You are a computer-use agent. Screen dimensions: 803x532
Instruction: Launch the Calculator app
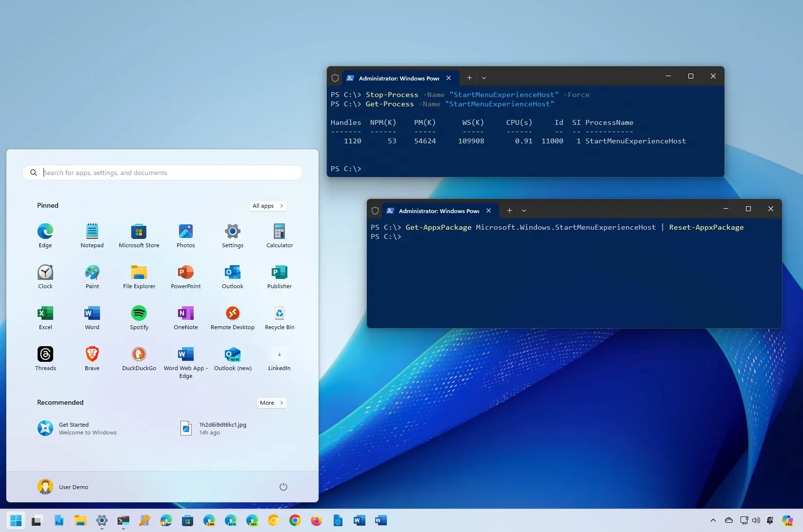tap(280, 236)
